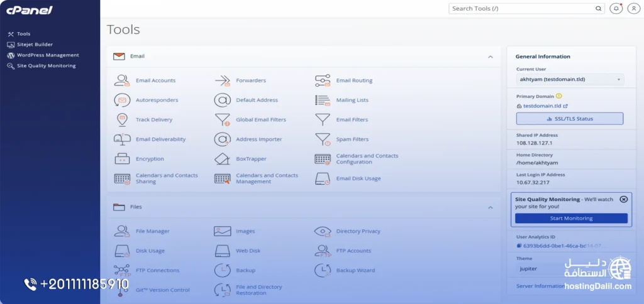Open the File Manager icon

(x=122, y=231)
